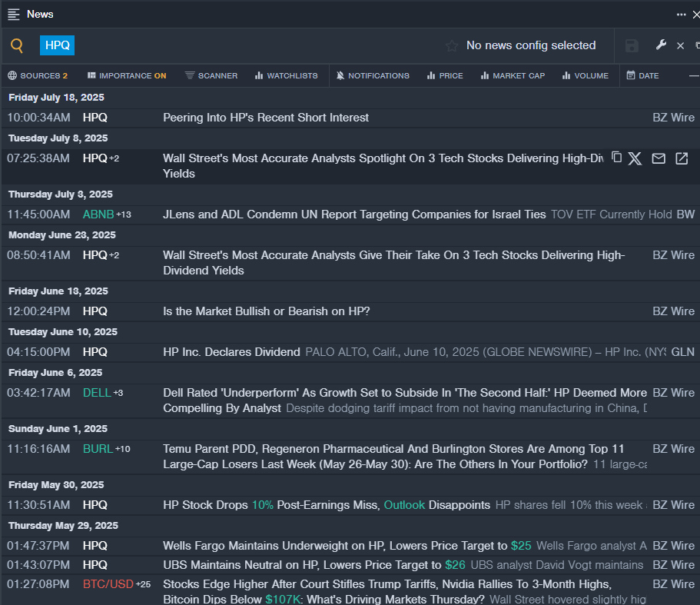Open the three-dots panel menu
700x605 pixels.
pos(681,15)
